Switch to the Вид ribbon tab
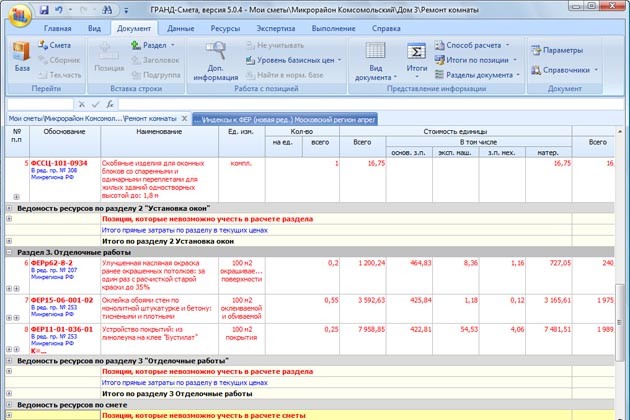Image resolution: width=630 pixels, height=420 pixels. (94, 29)
